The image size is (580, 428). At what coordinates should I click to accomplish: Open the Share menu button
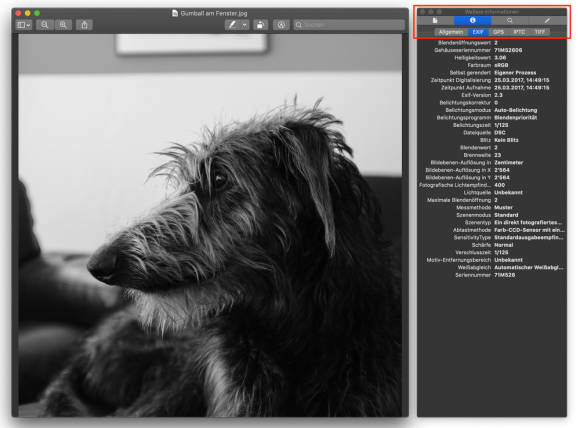coord(84,25)
